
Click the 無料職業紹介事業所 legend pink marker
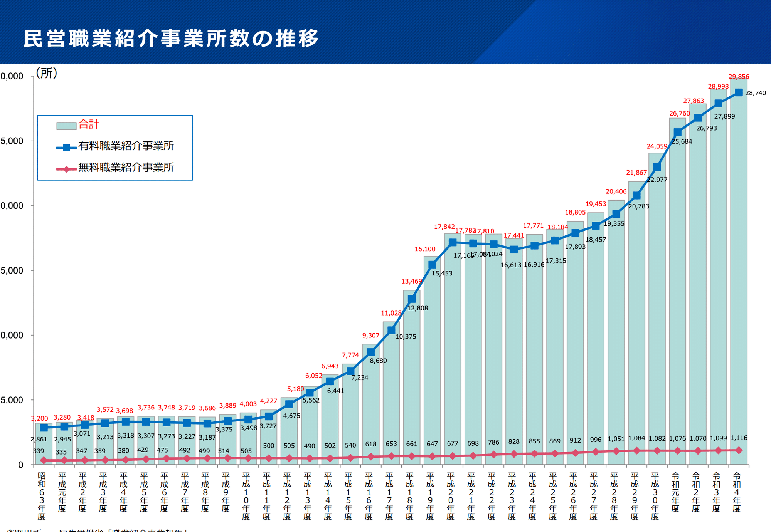tap(66, 169)
